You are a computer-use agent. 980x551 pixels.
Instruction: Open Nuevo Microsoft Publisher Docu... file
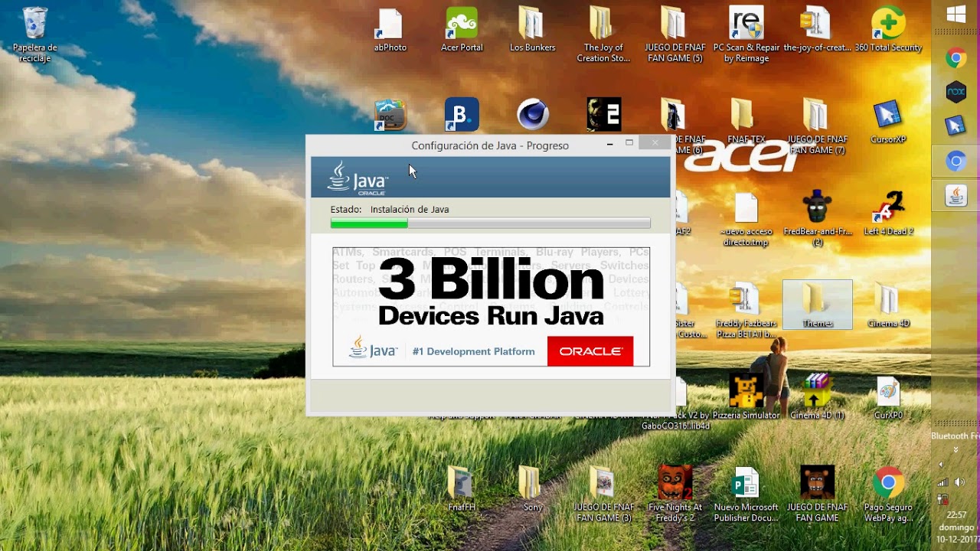point(745,494)
